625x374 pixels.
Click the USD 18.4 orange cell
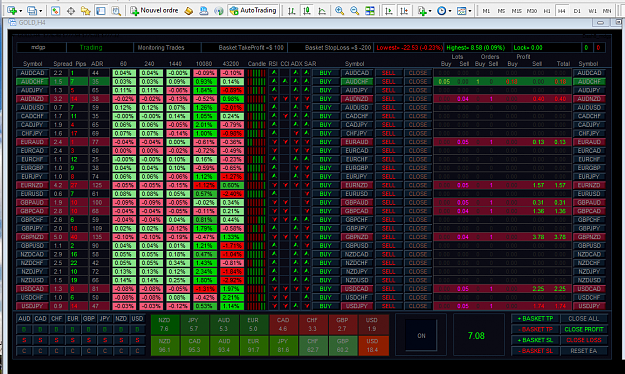point(372,346)
